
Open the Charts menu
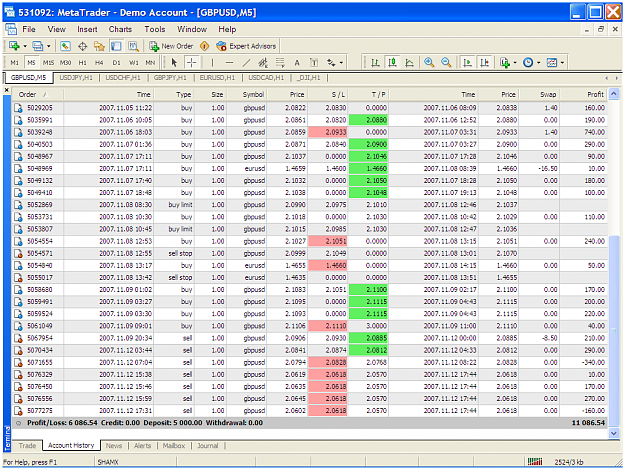click(x=120, y=29)
